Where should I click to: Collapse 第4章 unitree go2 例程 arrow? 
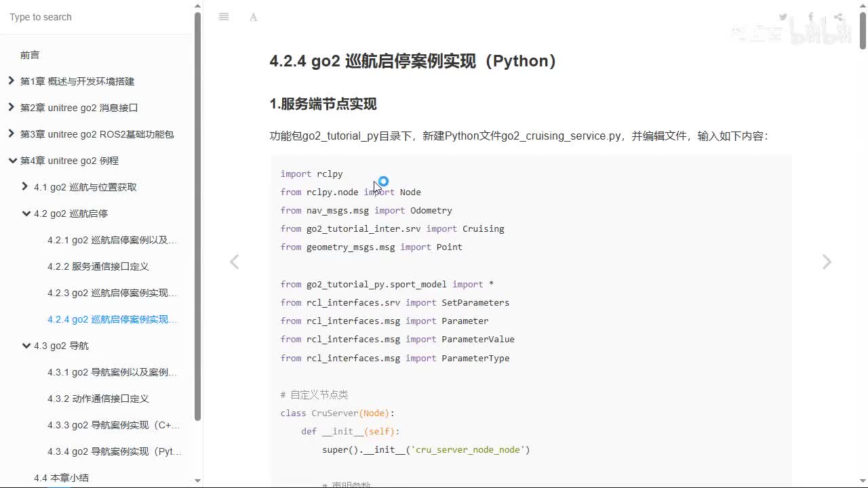point(12,160)
